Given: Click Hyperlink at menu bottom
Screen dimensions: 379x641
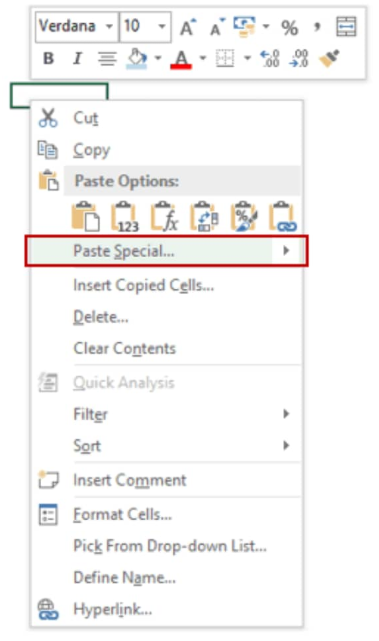Looking at the screenshot, I should (112, 610).
